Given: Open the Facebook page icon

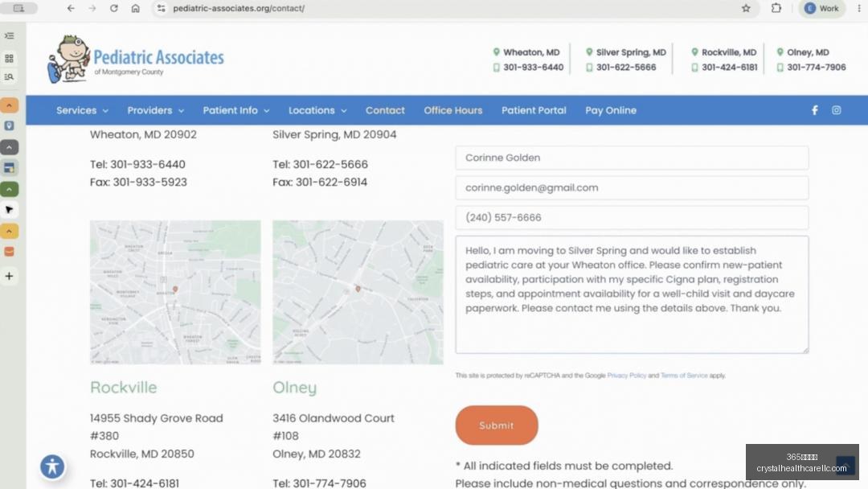Looking at the screenshot, I should coord(815,110).
